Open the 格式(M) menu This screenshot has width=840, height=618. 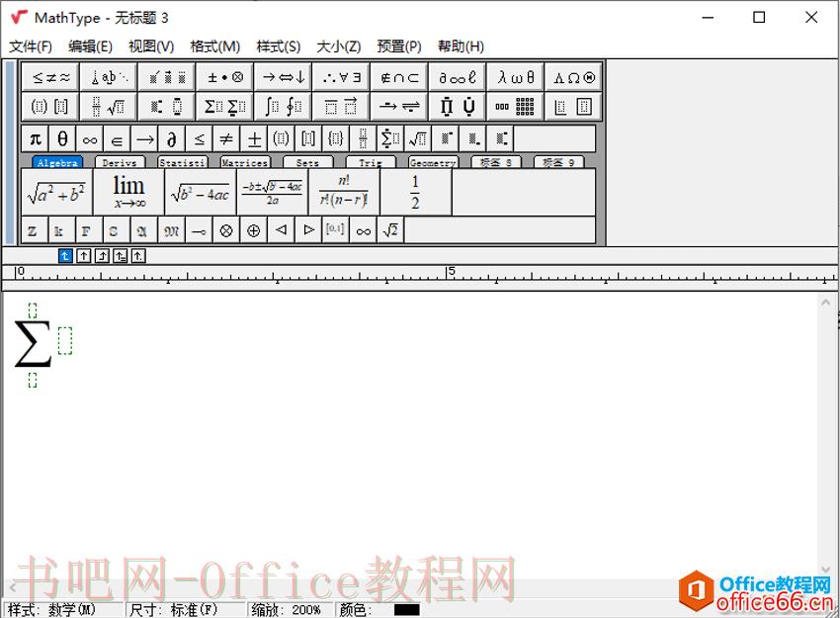214,46
